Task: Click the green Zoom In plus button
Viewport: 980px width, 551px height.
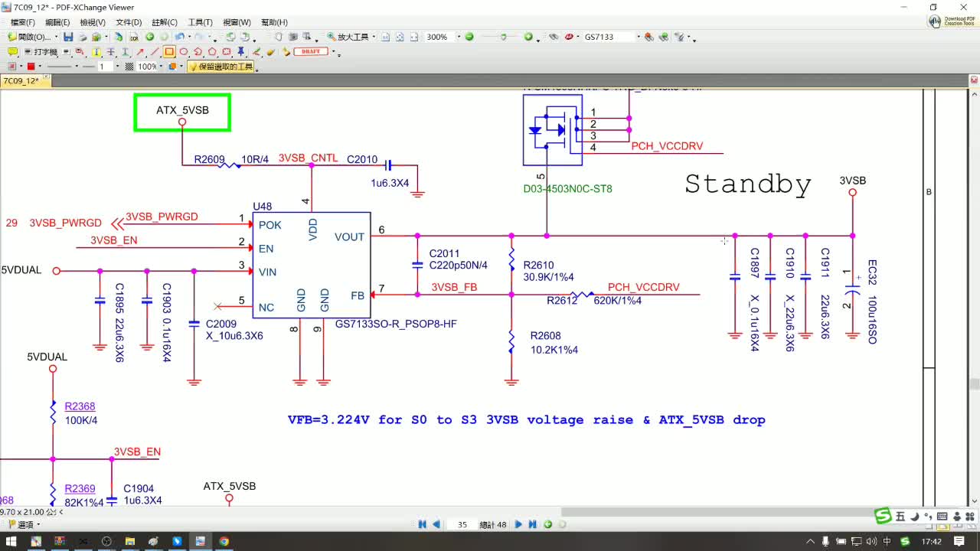Action: [x=528, y=37]
